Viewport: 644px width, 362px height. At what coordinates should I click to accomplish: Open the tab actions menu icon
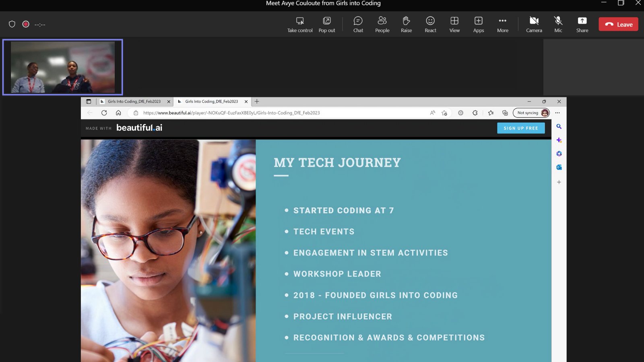tap(89, 101)
